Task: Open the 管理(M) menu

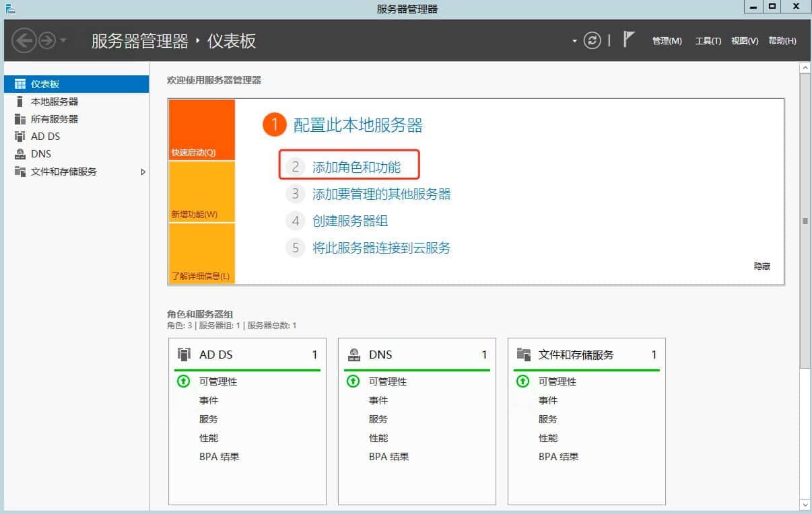Action: tap(667, 41)
